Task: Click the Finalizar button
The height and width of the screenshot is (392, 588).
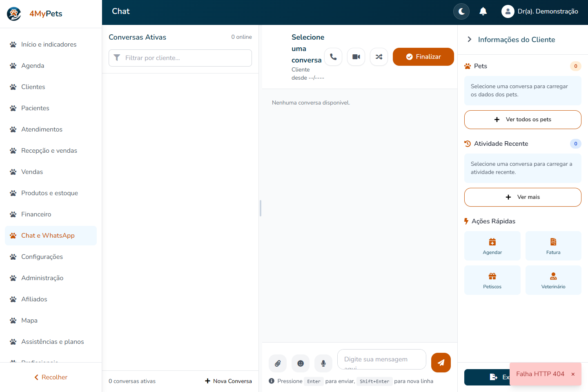Action: (x=423, y=57)
